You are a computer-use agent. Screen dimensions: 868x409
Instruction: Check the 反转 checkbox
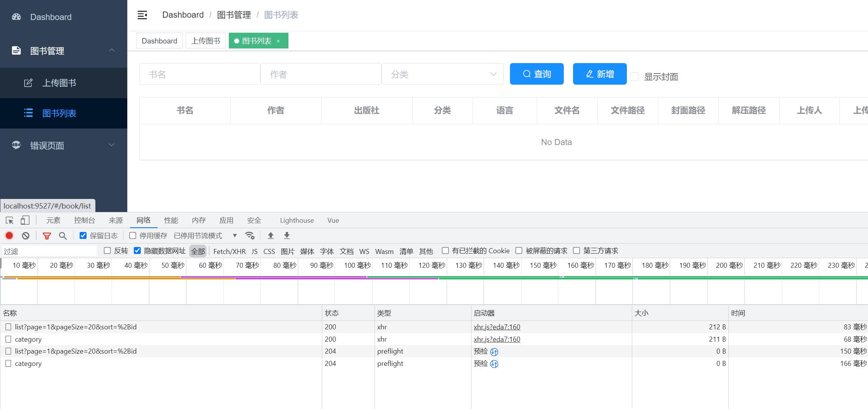(x=107, y=250)
